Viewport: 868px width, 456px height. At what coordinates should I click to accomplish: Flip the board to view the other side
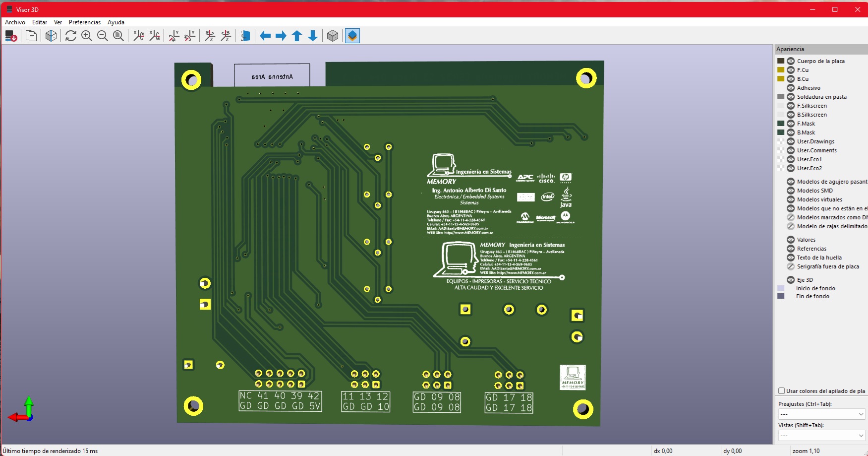[x=244, y=35]
